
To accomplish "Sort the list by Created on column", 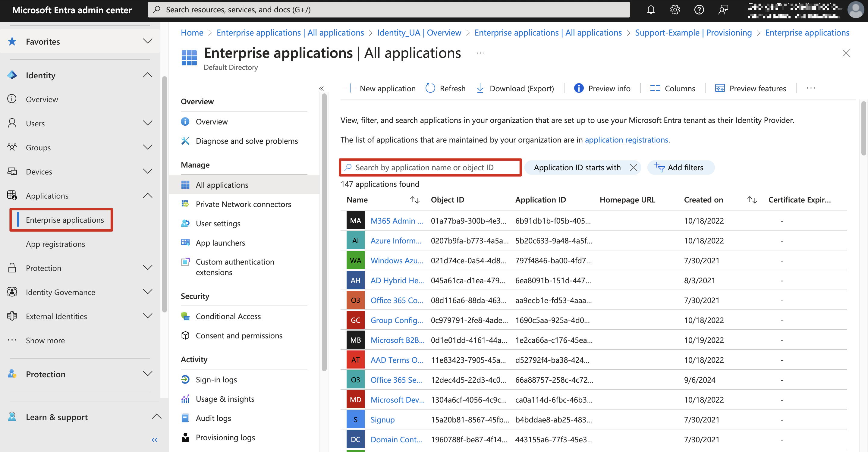I will point(752,200).
